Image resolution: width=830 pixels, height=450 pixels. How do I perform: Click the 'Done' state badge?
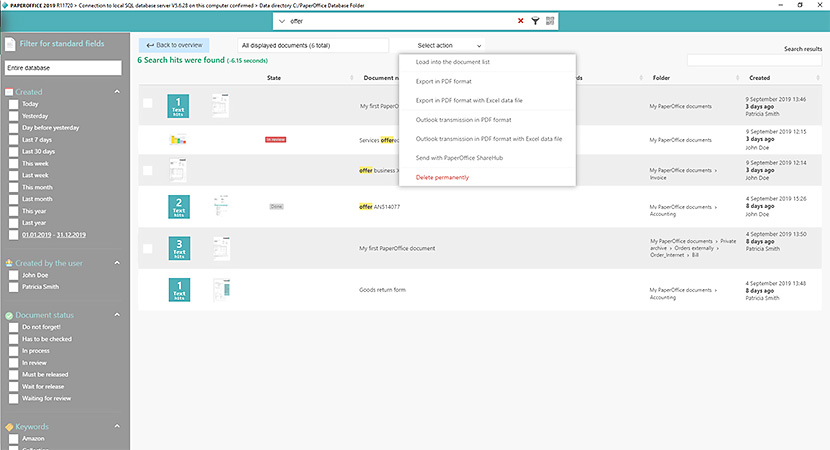point(276,206)
